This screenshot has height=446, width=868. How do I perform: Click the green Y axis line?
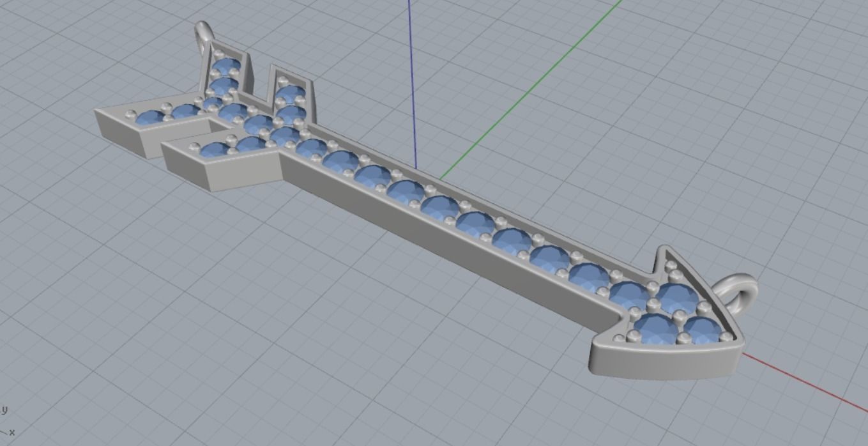click(x=530, y=89)
